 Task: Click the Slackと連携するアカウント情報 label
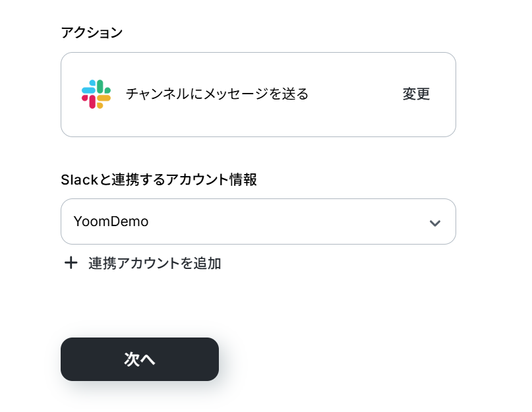click(159, 179)
